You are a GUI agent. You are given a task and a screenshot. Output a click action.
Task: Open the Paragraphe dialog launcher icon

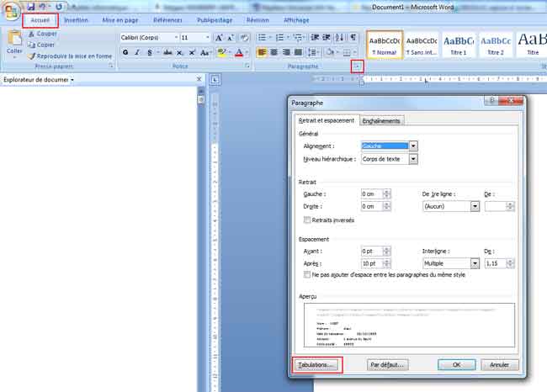[356, 66]
